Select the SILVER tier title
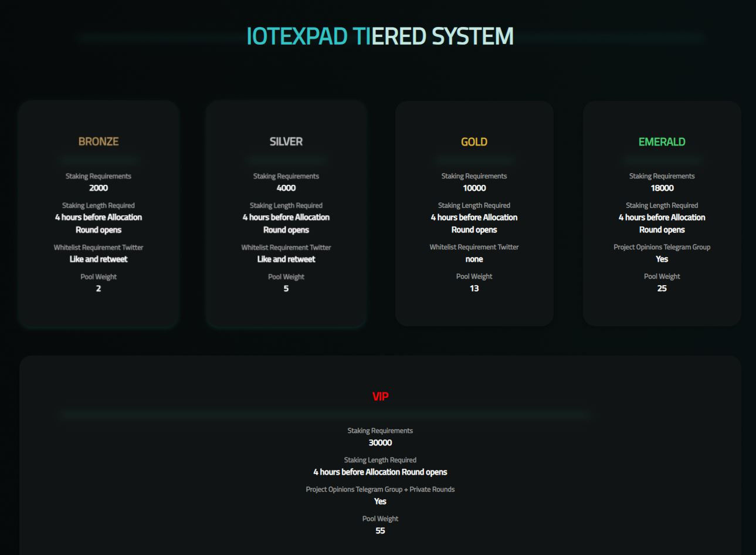756x555 pixels. pos(286,141)
